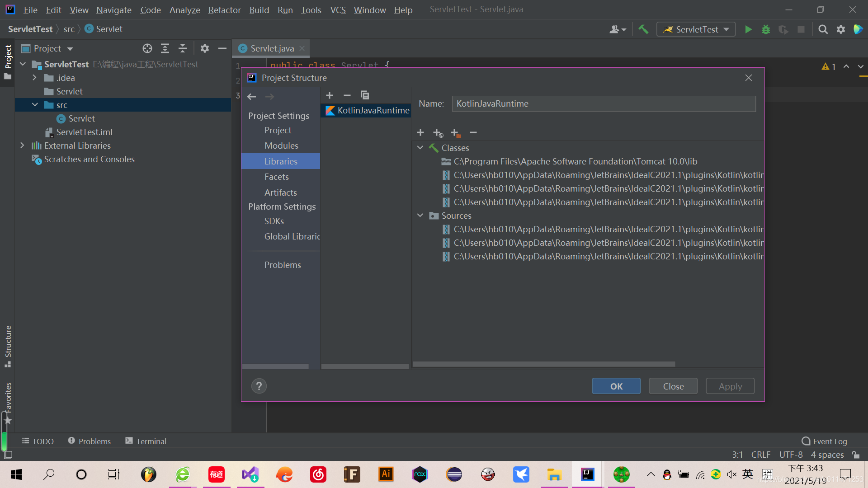Expand the External Libraries node

tap(22, 145)
